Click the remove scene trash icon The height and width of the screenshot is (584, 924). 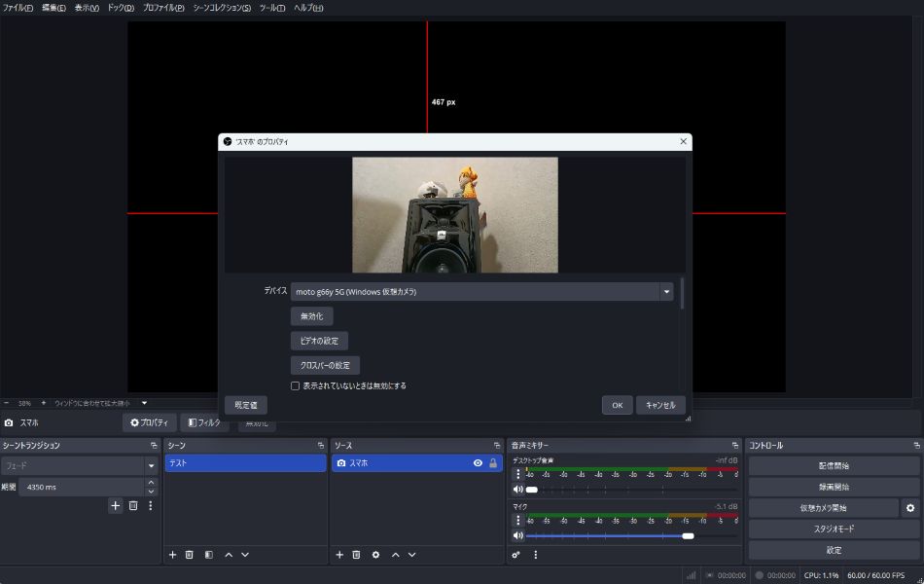(x=190, y=555)
